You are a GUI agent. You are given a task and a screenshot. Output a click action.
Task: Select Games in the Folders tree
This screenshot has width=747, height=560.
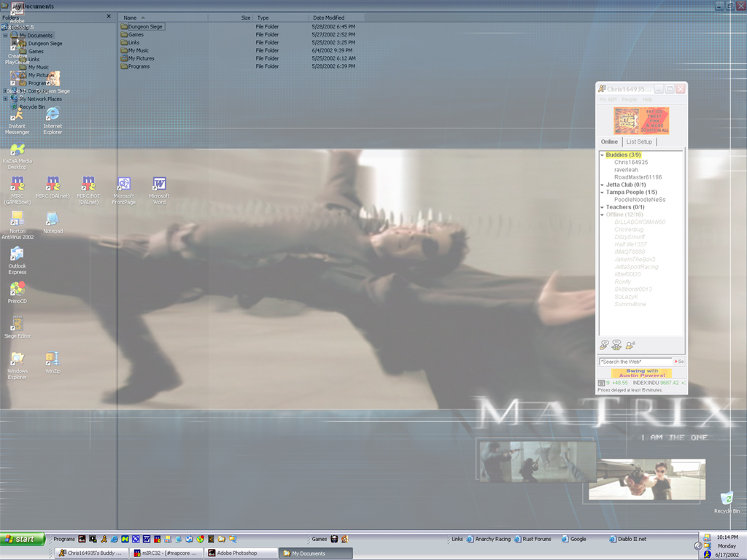[31, 52]
